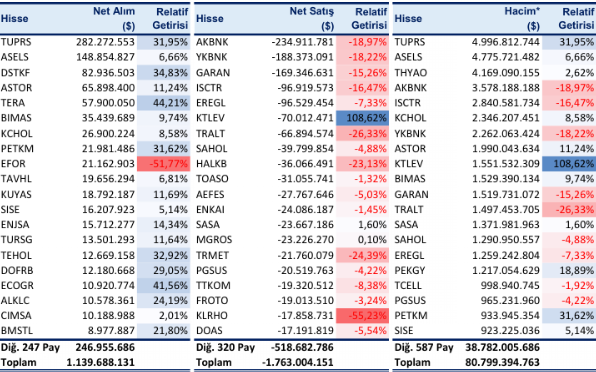Select the 11,69% return value
Screen dimensions: 596x372
pos(170,194)
